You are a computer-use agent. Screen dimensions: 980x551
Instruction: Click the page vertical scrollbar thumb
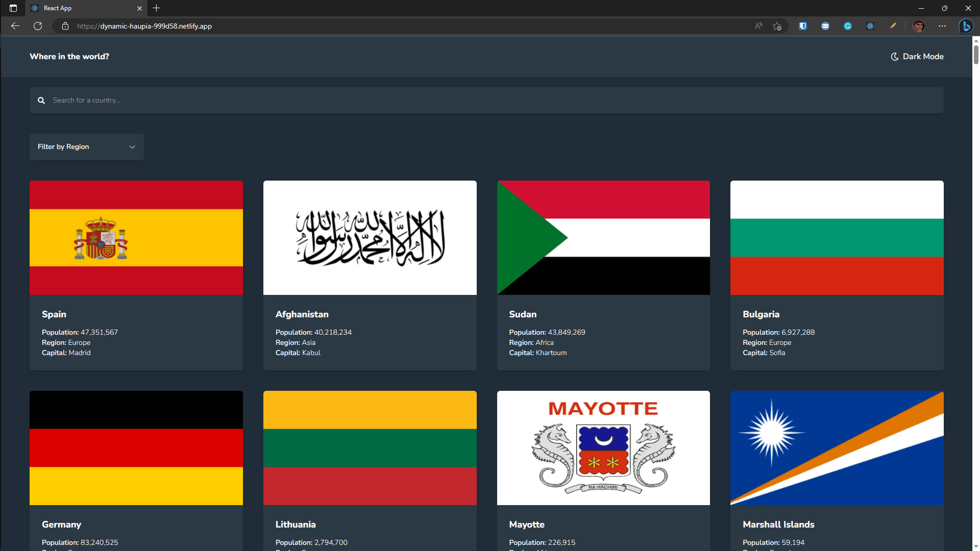tap(976, 55)
